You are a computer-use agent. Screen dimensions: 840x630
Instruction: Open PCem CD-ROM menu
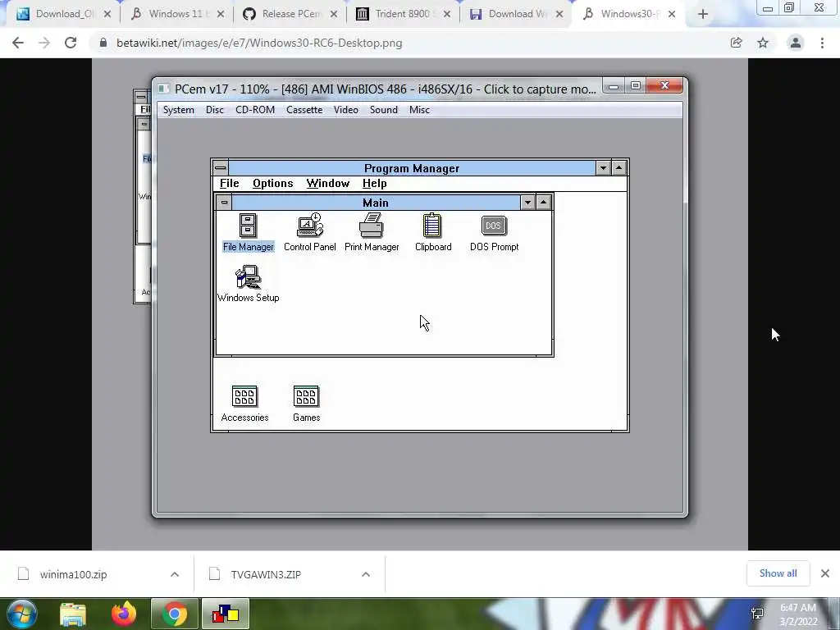click(255, 110)
